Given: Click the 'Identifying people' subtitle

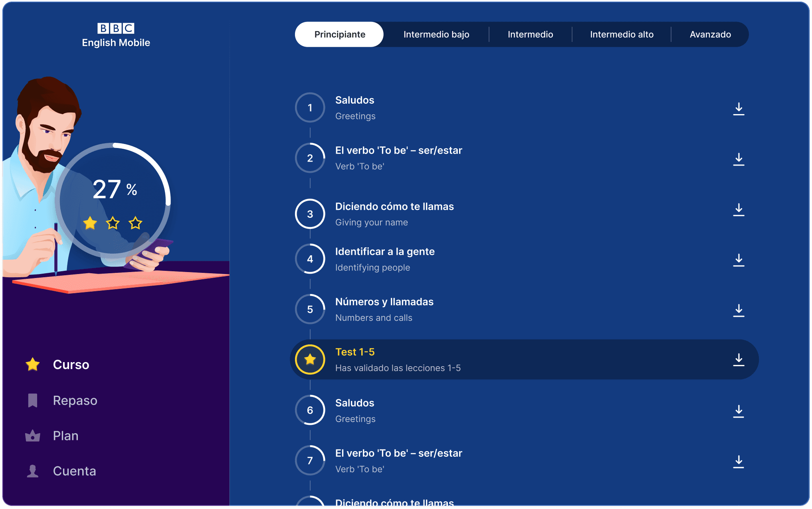Looking at the screenshot, I should pyautogui.click(x=372, y=268).
